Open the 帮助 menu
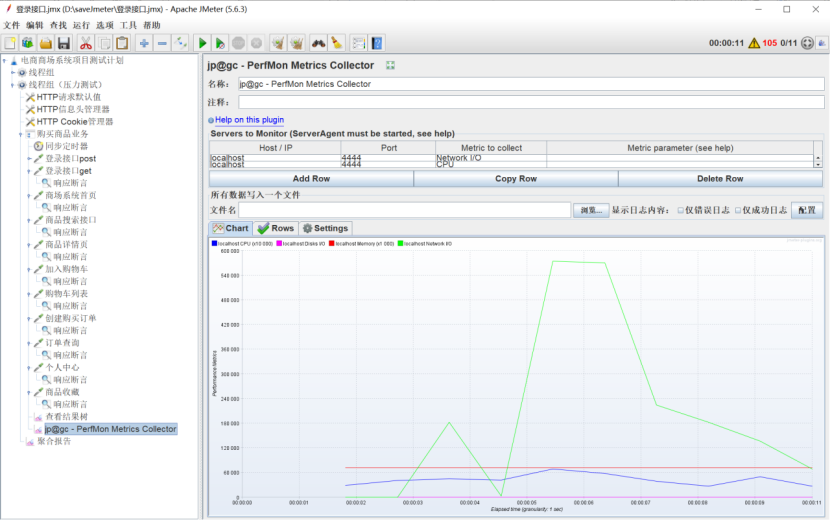Image resolution: width=830 pixels, height=520 pixels. coord(151,25)
